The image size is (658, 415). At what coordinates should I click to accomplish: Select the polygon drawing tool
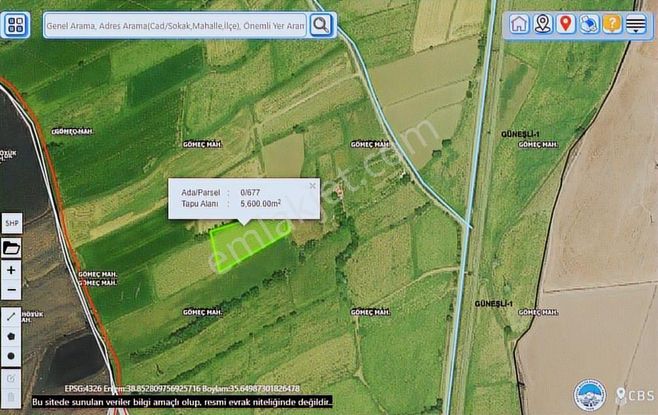tap(12, 336)
